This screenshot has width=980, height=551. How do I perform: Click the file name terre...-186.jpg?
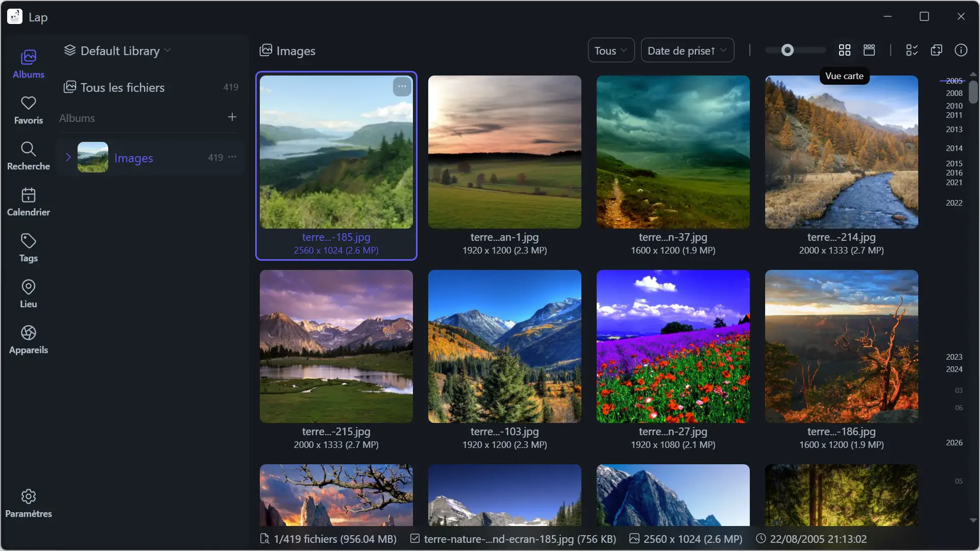[x=841, y=432]
